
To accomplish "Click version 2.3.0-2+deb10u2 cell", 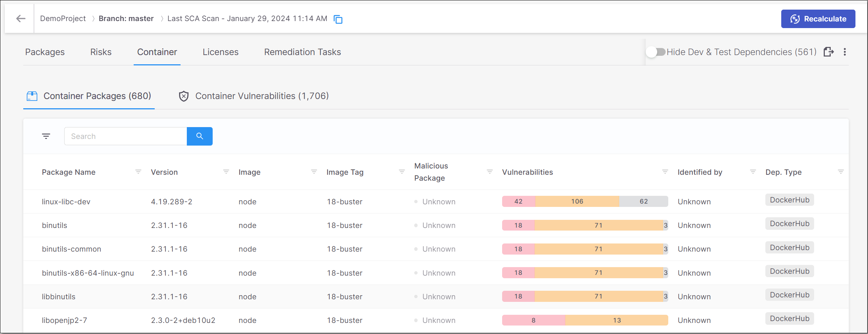I will 183,320.
